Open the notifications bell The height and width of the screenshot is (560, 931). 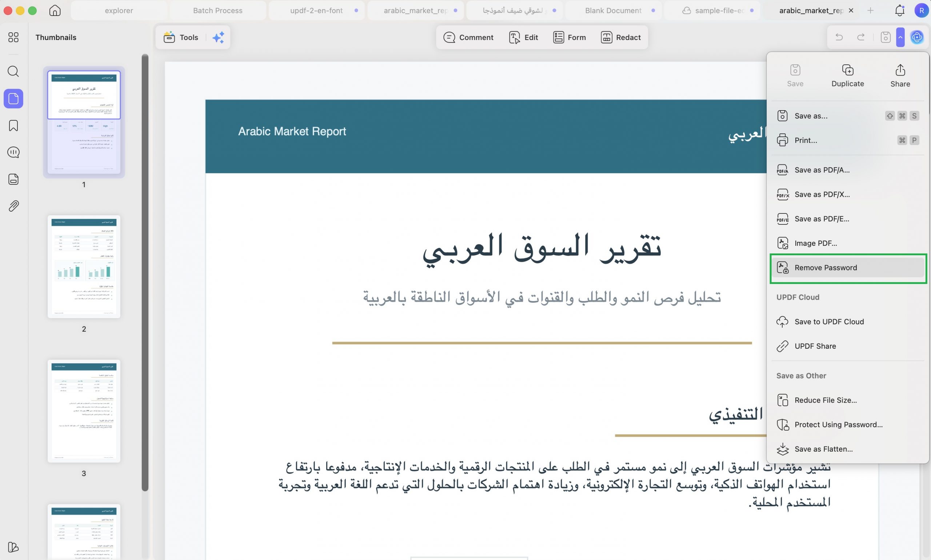point(900,11)
